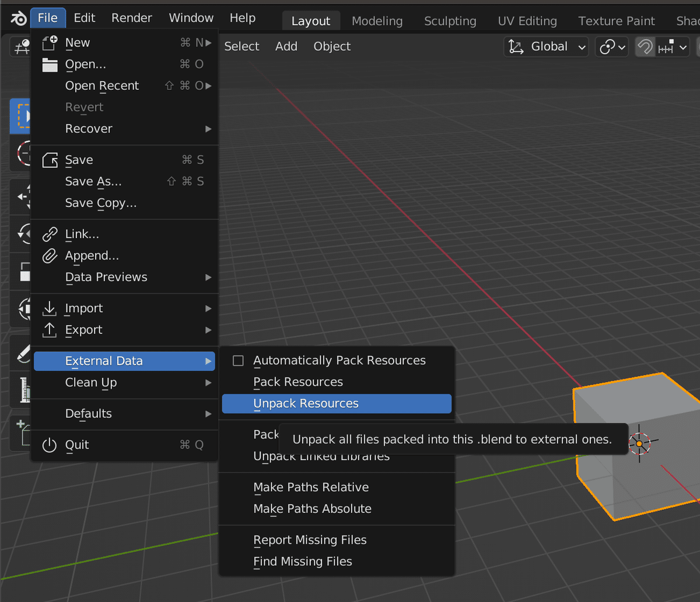Image resolution: width=700 pixels, height=602 pixels.
Task: Open the Render menu
Action: pyautogui.click(x=132, y=18)
